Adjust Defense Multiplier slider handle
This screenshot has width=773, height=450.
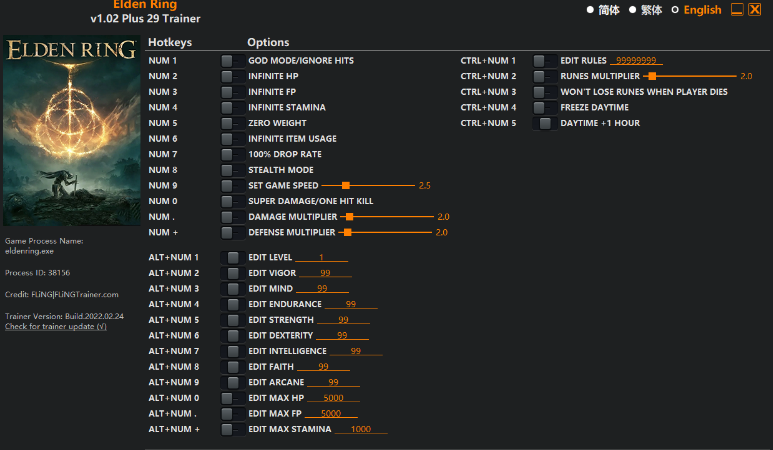[348, 232]
